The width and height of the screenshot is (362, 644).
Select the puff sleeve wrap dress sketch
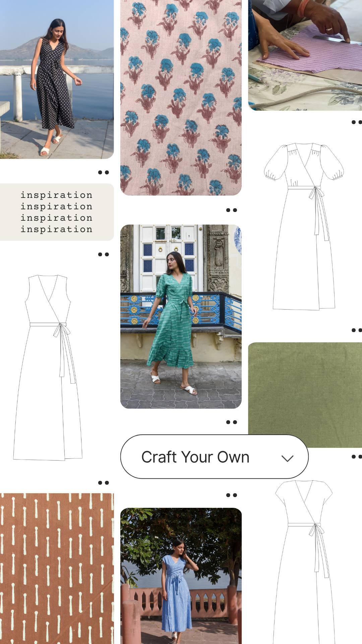pyautogui.click(x=304, y=227)
